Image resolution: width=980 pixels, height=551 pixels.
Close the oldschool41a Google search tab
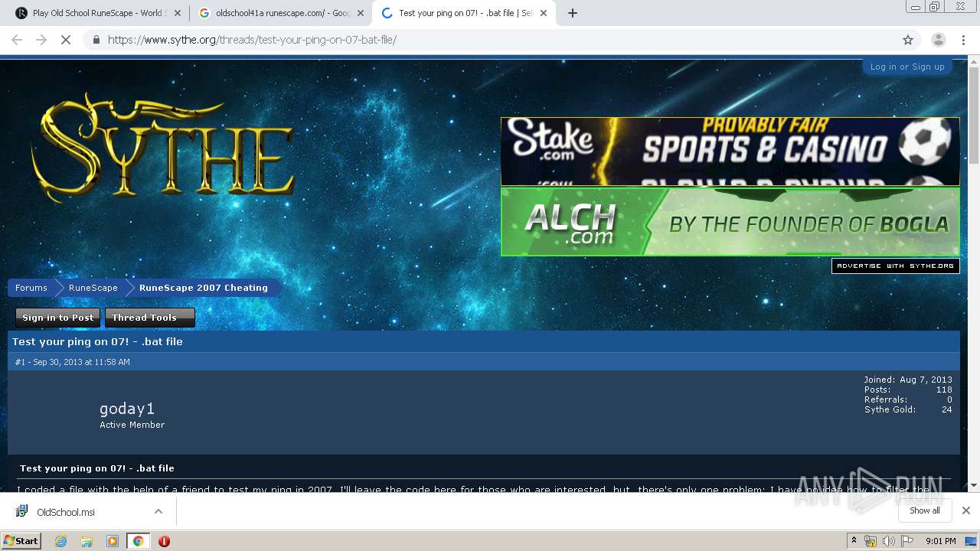(361, 13)
